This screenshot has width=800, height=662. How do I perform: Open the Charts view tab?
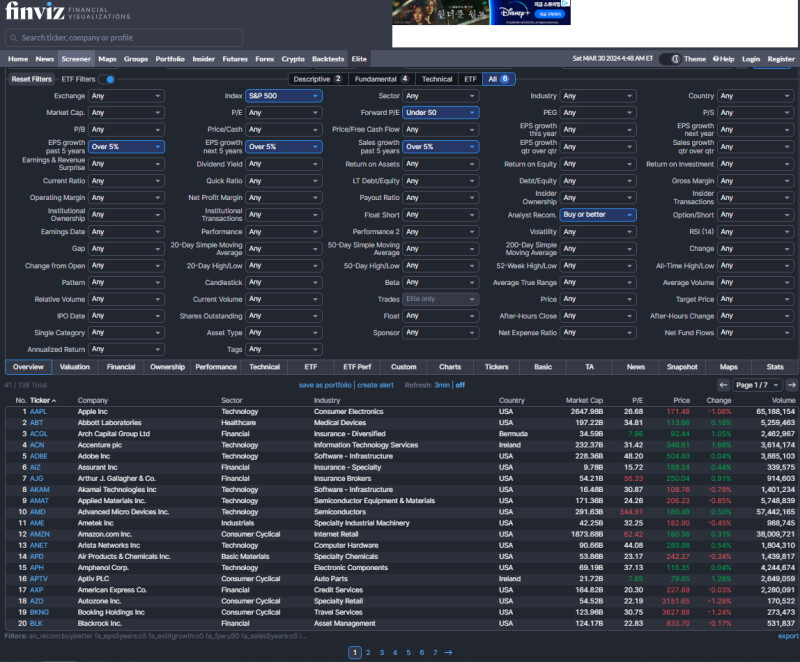point(450,367)
